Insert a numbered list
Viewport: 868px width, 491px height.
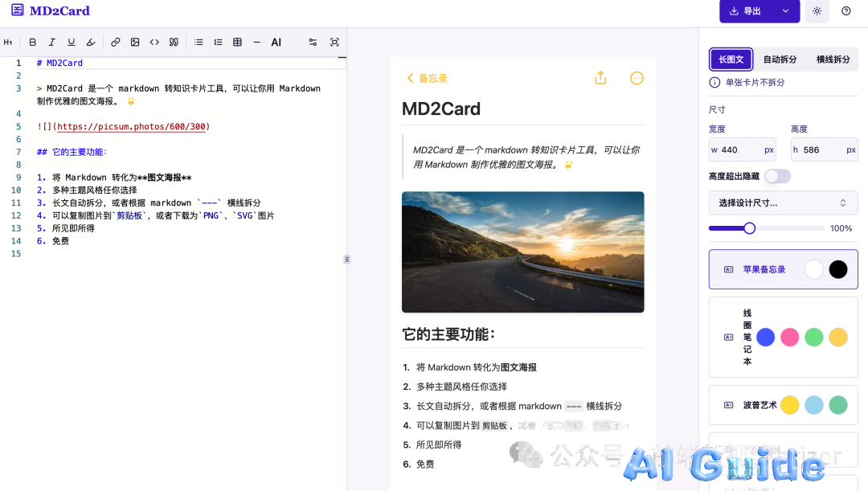(218, 42)
